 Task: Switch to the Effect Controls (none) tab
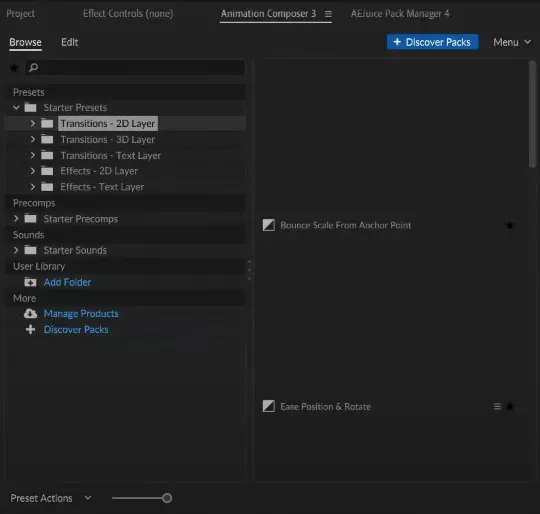click(128, 13)
